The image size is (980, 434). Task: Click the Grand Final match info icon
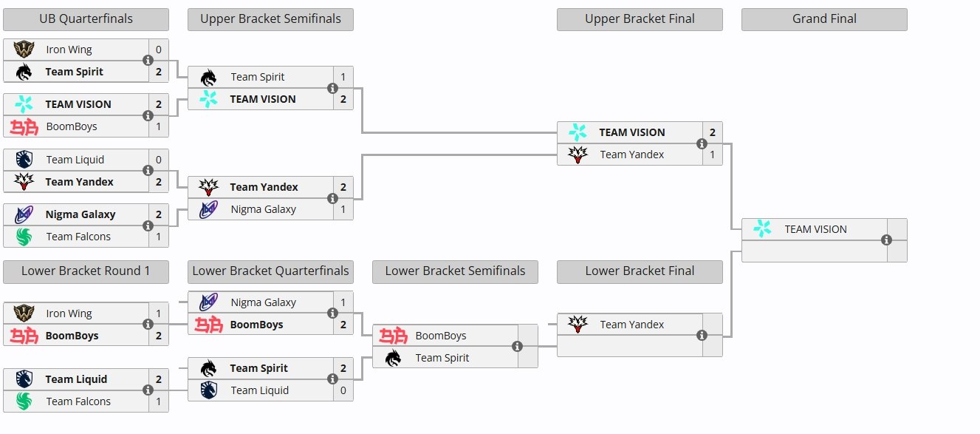(x=886, y=240)
